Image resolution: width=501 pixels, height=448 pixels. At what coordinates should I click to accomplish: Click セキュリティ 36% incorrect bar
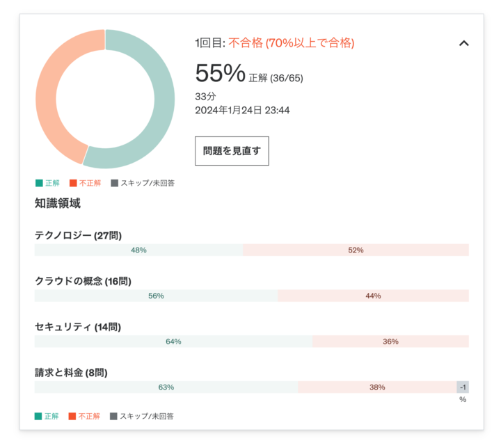[390, 342]
